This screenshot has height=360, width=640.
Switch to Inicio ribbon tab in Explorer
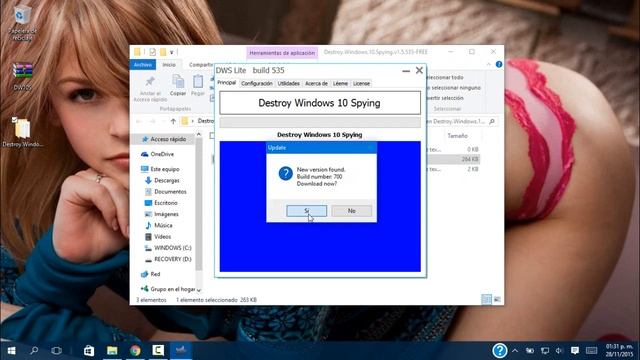[169, 64]
